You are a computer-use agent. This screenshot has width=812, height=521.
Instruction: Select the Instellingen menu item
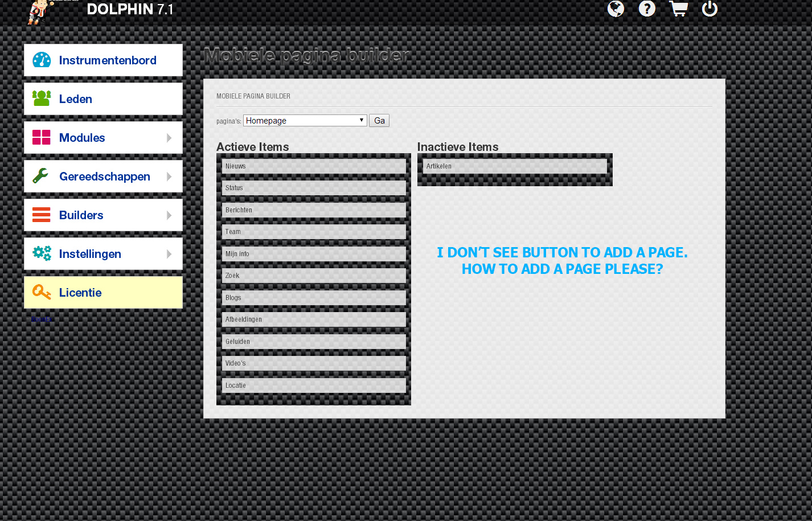[103, 254]
